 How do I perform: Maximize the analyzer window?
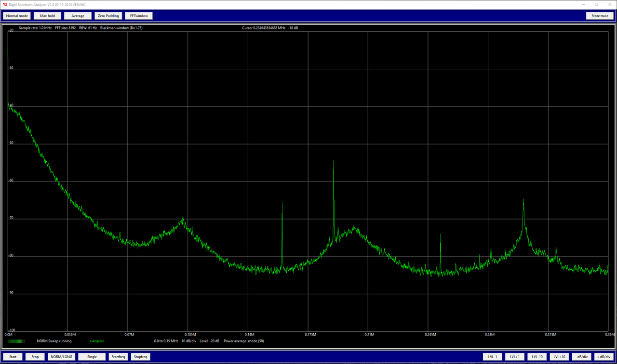596,4
